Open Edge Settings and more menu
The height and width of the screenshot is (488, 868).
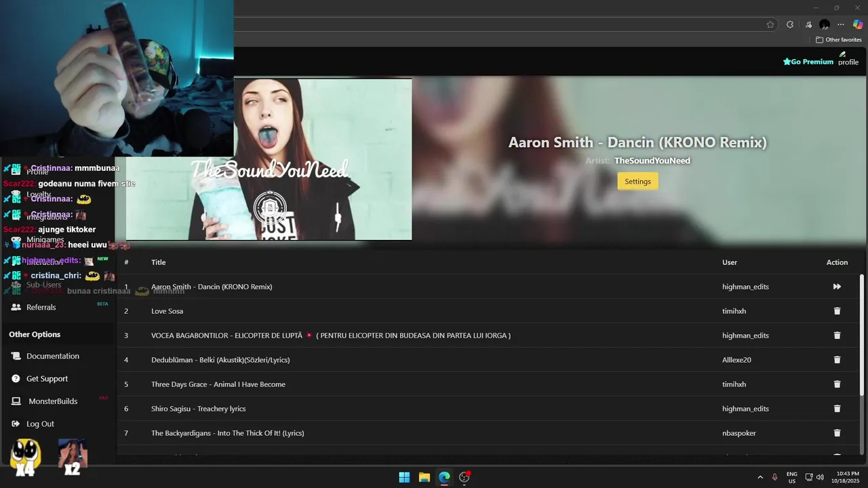tap(841, 24)
